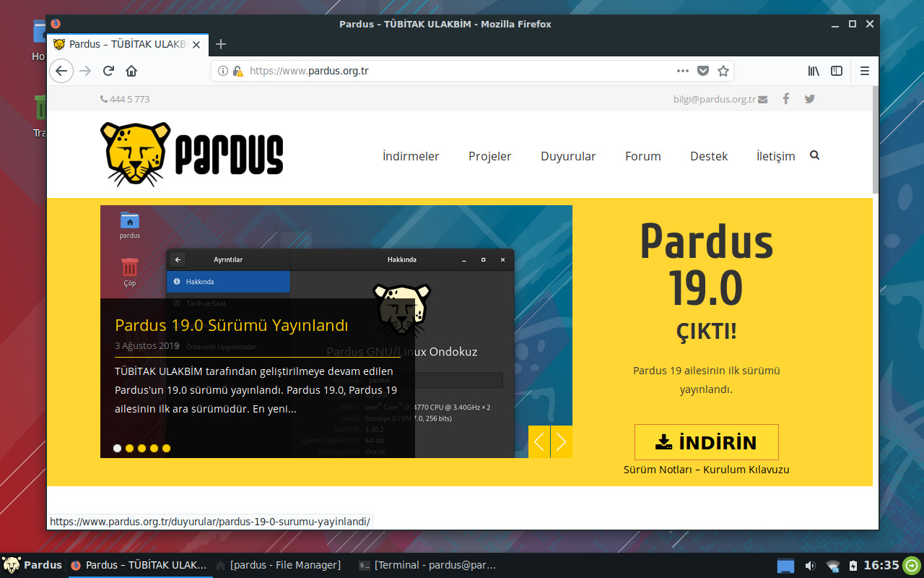Go to Firefox home page icon
Viewport: 924px width, 578px height.
click(x=131, y=71)
